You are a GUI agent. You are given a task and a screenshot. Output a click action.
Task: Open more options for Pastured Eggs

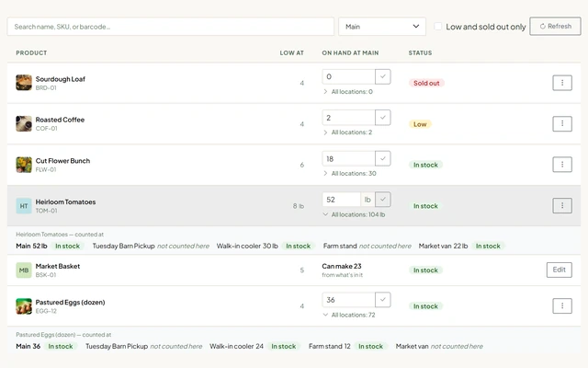pyautogui.click(x=562, y=305)
